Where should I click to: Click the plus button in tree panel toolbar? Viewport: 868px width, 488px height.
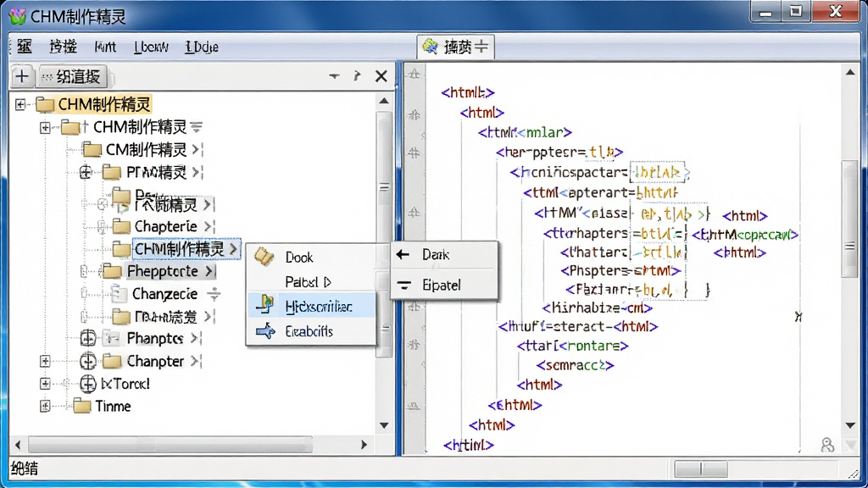pyautogui.click(x=21, y=75)
